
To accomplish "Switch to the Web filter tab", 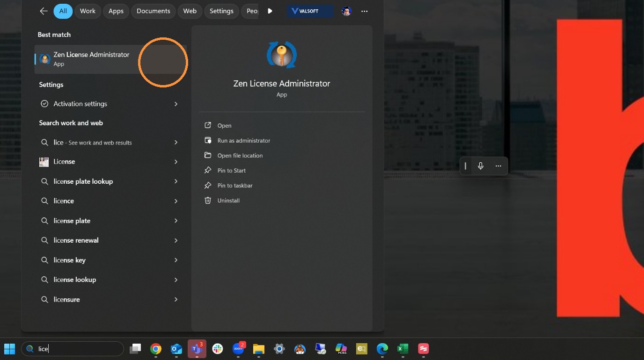I will click(x=190, y=11).
